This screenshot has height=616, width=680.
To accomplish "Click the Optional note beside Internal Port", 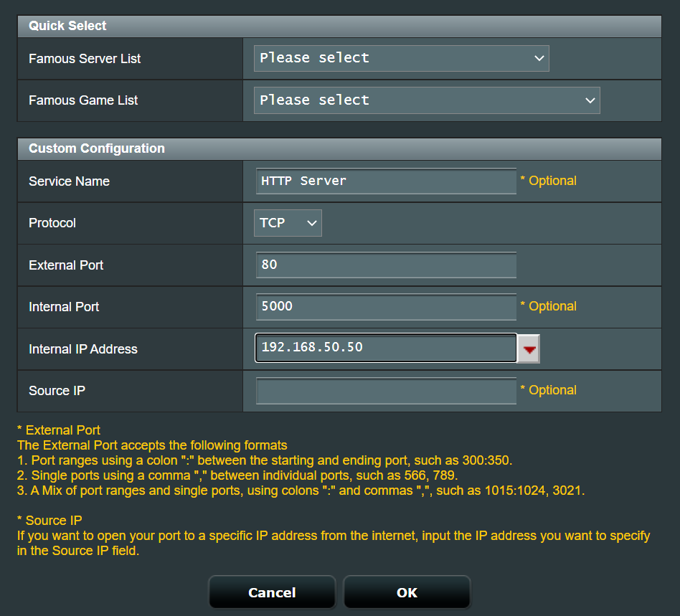I will point(549,306).
